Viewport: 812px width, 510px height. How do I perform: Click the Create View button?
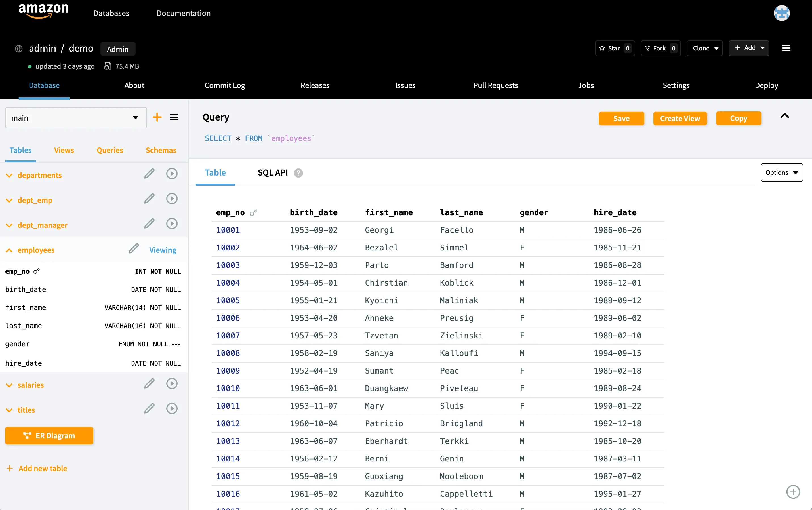point(680,119)
